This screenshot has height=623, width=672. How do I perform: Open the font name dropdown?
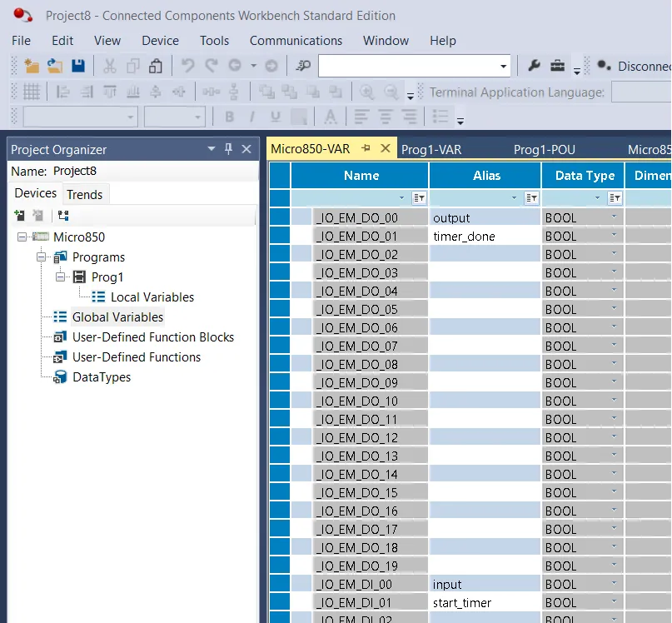[130, 117]
